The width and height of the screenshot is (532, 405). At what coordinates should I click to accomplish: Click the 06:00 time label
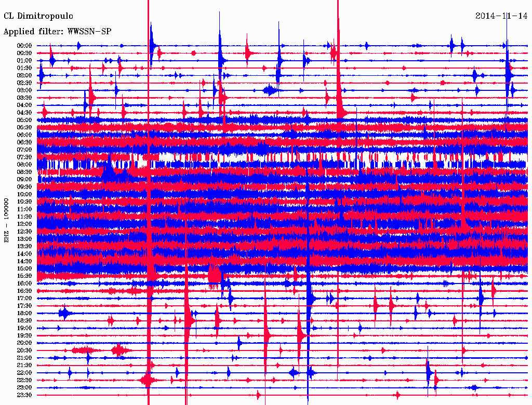(24, 135)
